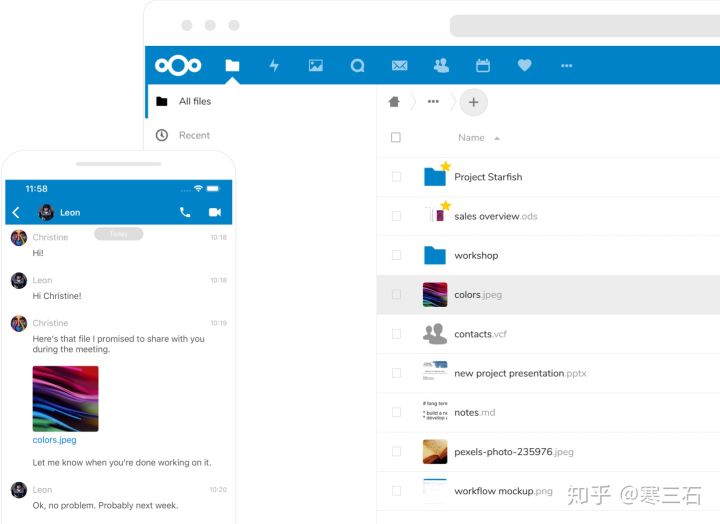Viewport: 720px width, 524px height.
Task: Sort files by the Name column
Action: 471,138
